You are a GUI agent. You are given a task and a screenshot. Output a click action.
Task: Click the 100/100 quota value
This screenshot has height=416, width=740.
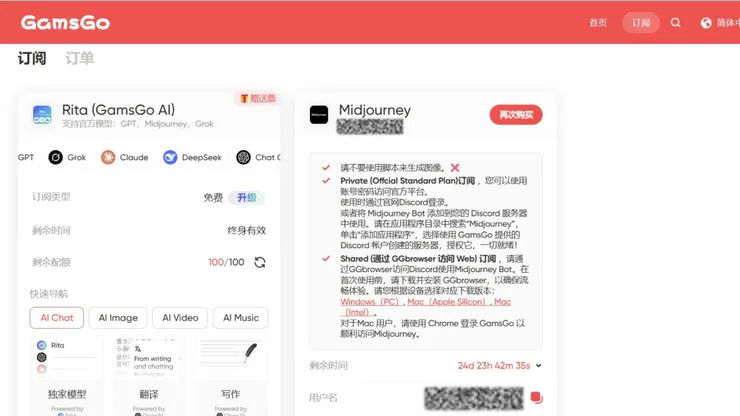[226, 262]
